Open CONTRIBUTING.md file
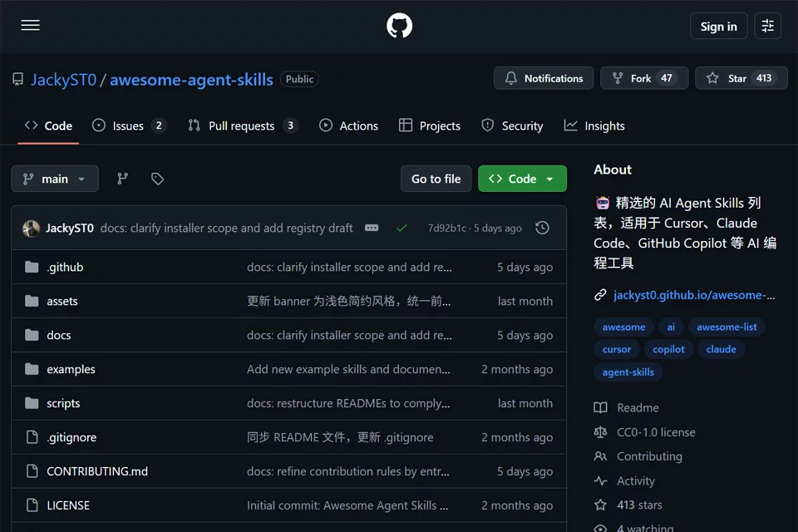798x532 pixels. click(97, 471)
